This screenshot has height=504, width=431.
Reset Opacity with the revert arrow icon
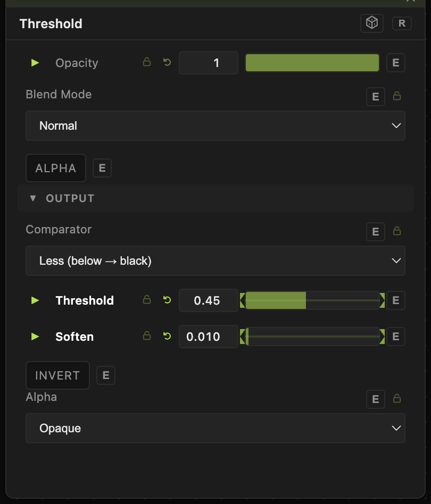pos(167,62)
